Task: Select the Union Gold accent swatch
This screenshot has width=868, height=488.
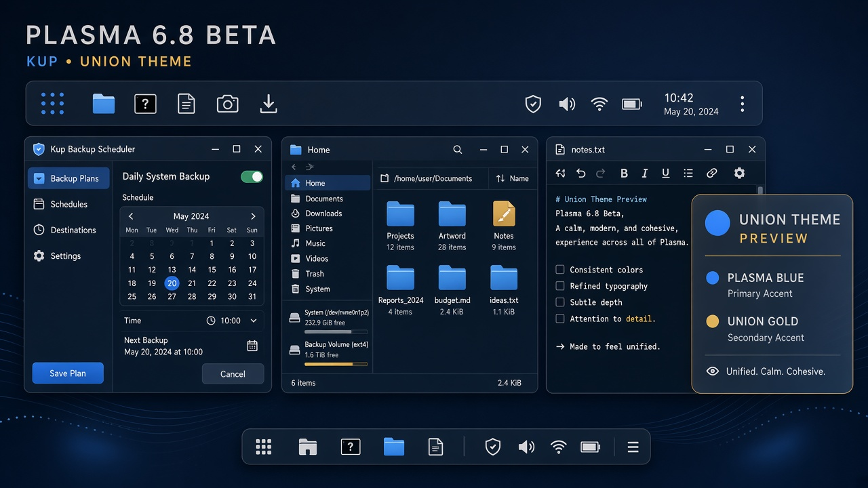Action: [712, 321]
